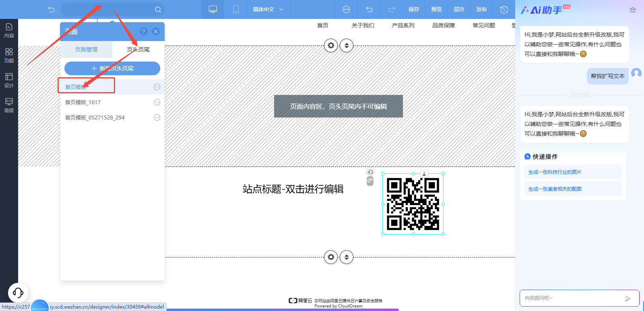Image resolution: width=644 pixels, height=311 pixels.
Task: Open the 简体中文 language dropdown
Action: pos(268,9)
